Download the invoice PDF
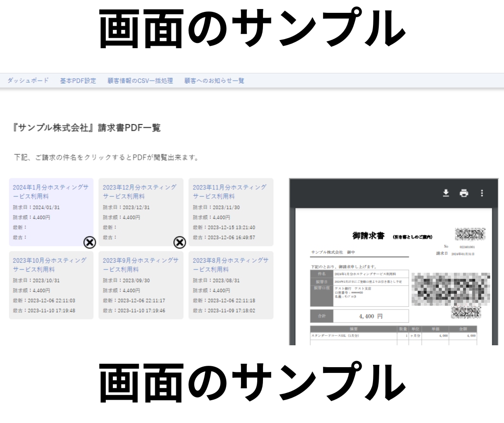Viewport: 504px width, 423px height. click(x=446, y=193)
